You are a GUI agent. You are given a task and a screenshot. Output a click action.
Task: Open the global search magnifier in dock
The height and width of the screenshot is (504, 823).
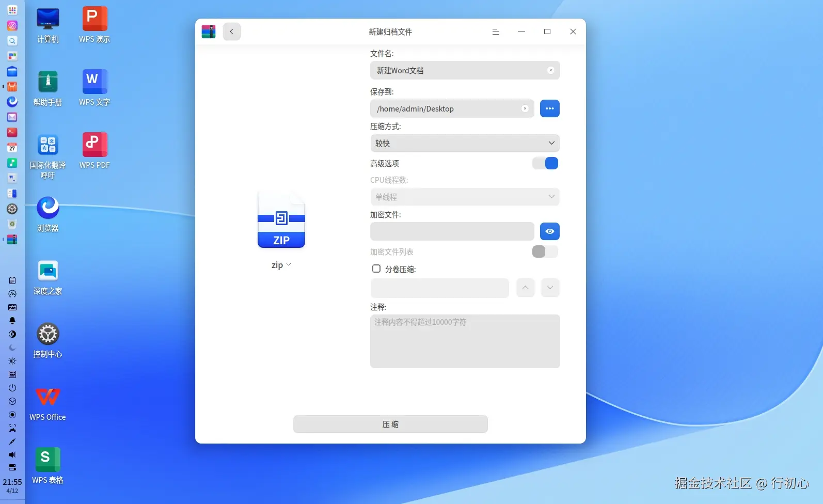coord(12,41)
